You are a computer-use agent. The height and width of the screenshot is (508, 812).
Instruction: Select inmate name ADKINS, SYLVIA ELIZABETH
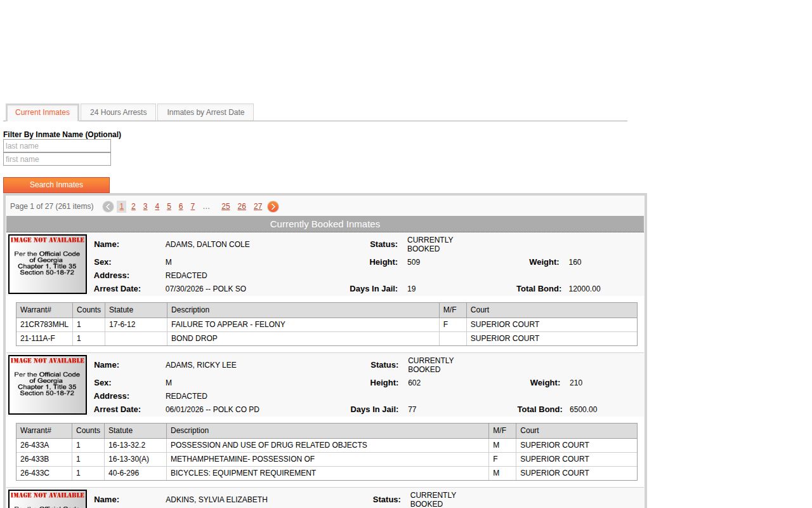pos(217,500)
